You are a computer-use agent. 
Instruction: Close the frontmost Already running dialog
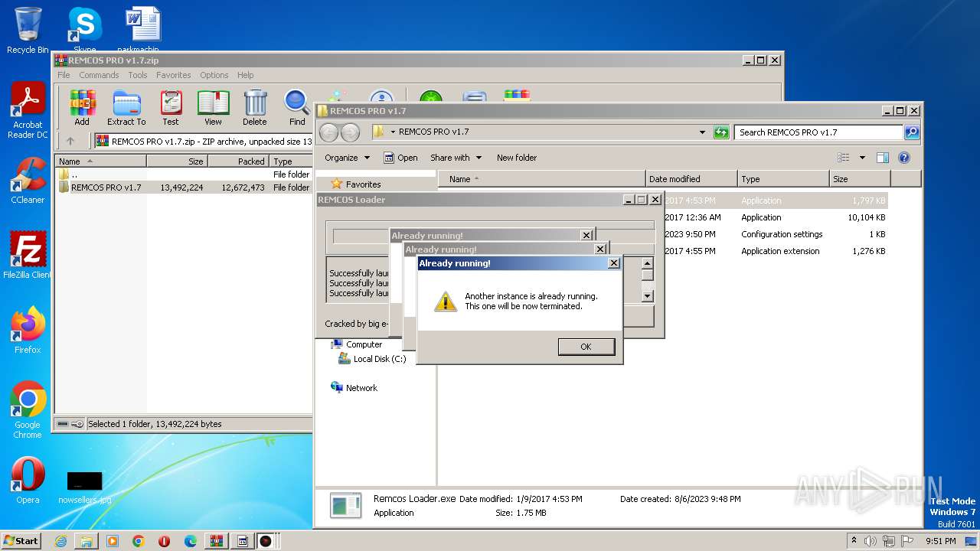point(613,263)
